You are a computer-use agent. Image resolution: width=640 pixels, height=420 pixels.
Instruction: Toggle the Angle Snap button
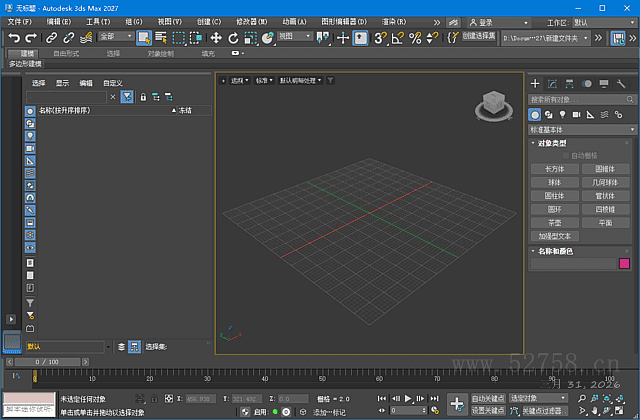coord(398,38)
